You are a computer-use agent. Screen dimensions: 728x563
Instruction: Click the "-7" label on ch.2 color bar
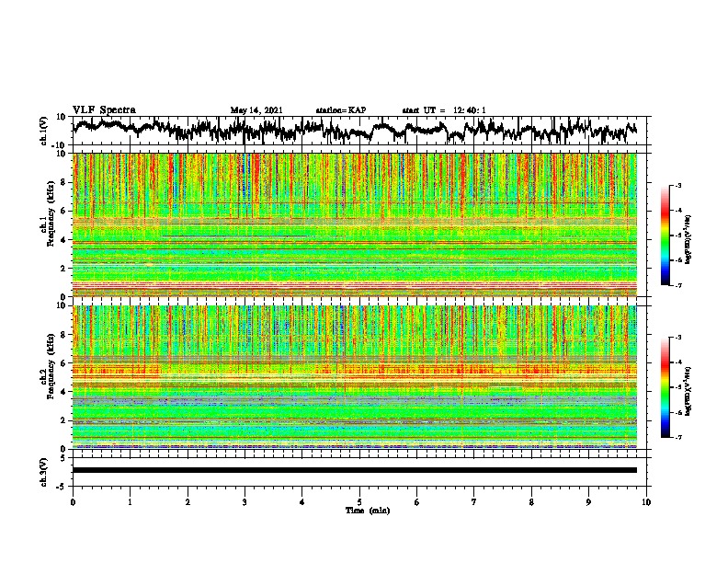point(678,437)
